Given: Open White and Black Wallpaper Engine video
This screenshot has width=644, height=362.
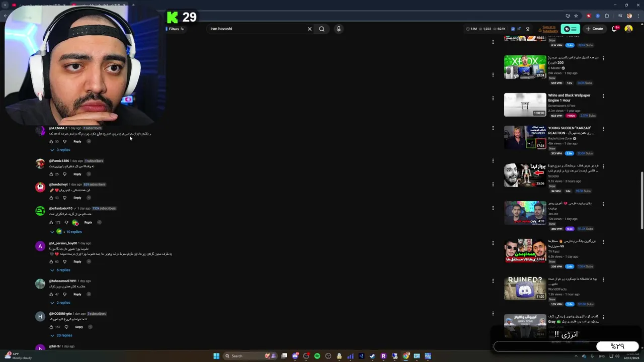Looking at the screenshot, I should pyautogui.click(x=525, y=105).
